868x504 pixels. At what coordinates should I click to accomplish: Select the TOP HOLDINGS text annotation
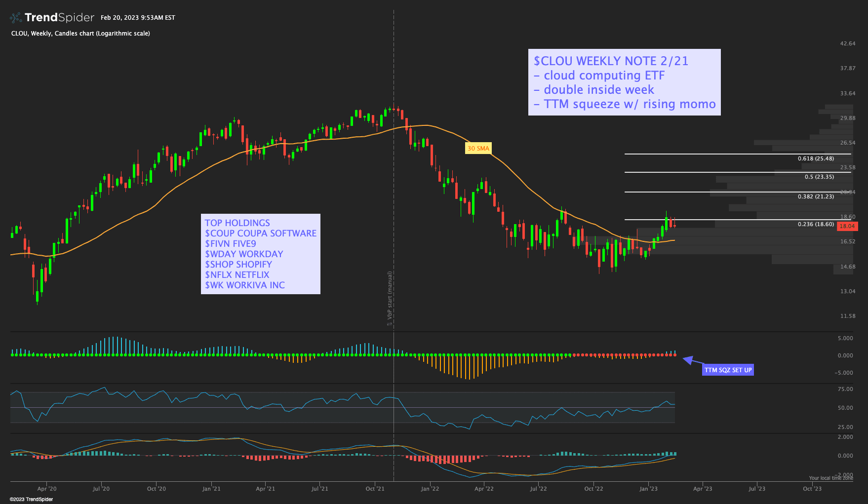[260, 254]
